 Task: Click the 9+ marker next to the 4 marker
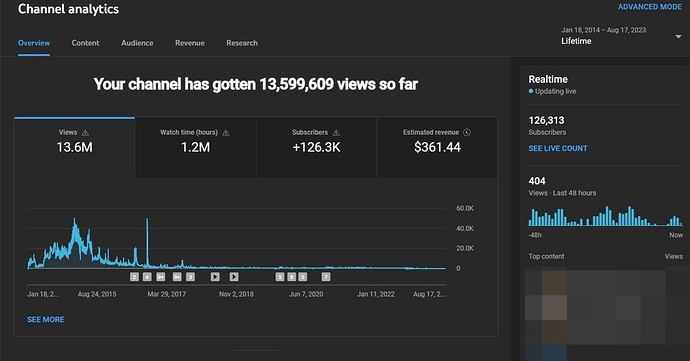pyautogui.click(x=161, y=277)
